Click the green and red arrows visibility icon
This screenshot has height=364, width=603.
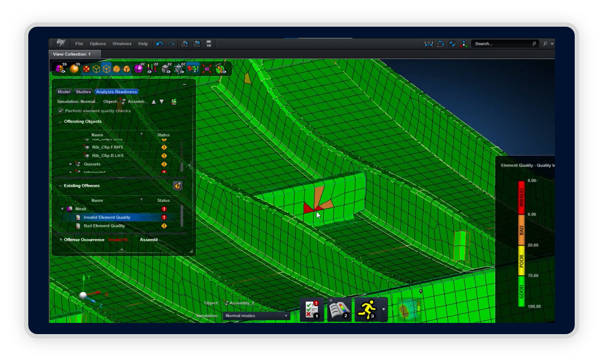tap(152, 68)
